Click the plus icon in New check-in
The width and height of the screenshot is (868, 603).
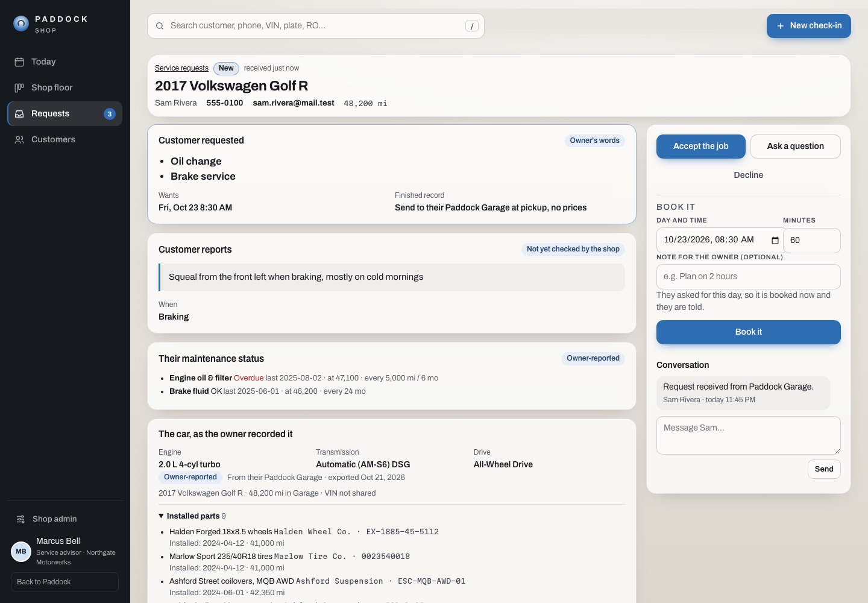781,26
